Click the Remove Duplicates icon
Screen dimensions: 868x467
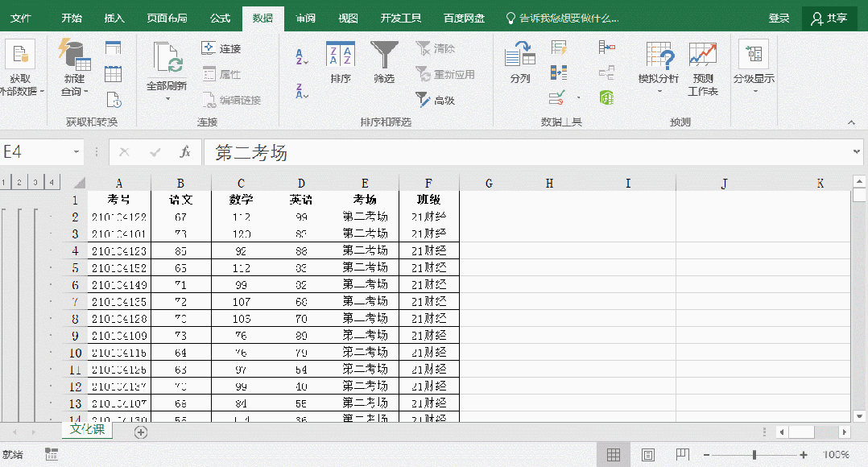pos(559,72)
